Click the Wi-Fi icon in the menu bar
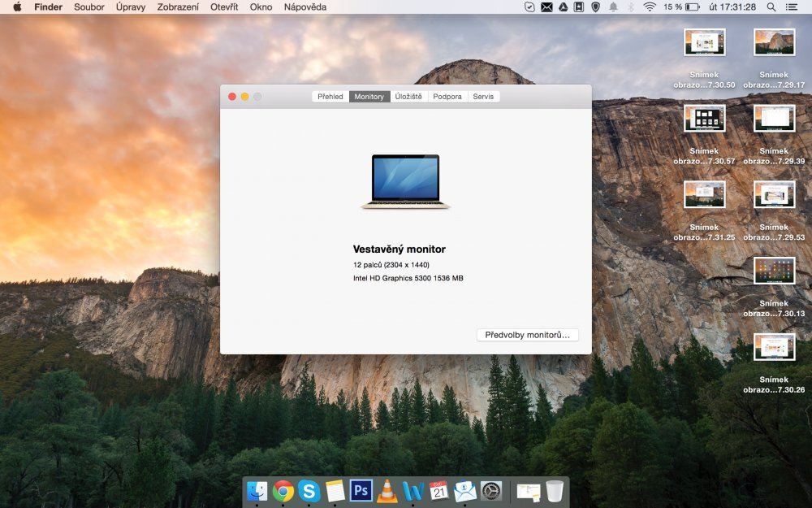The height and width of the screenshot is (508, 812). (x=650, y=7)
